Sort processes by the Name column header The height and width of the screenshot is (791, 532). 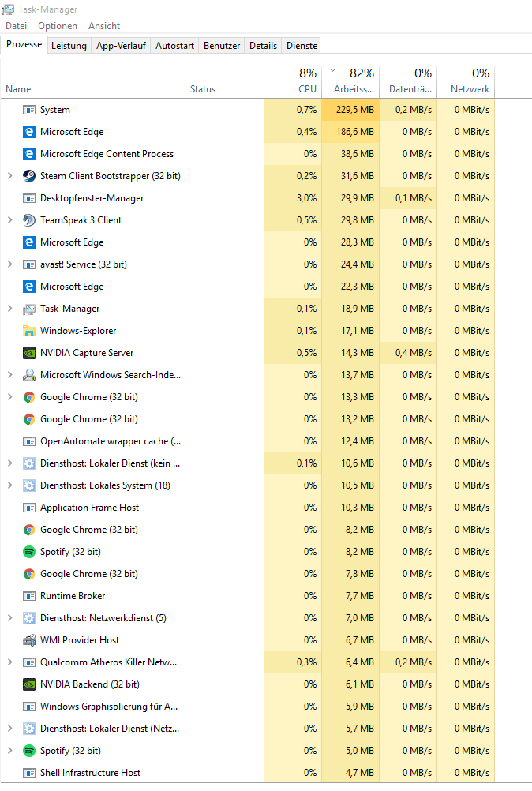coord(18,89)
